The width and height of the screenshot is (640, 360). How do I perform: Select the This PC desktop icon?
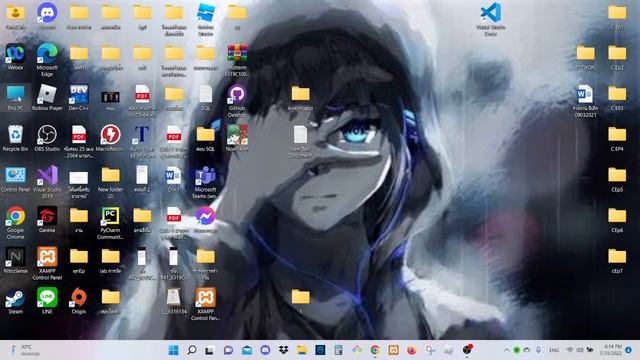click(x=15, y=98)
